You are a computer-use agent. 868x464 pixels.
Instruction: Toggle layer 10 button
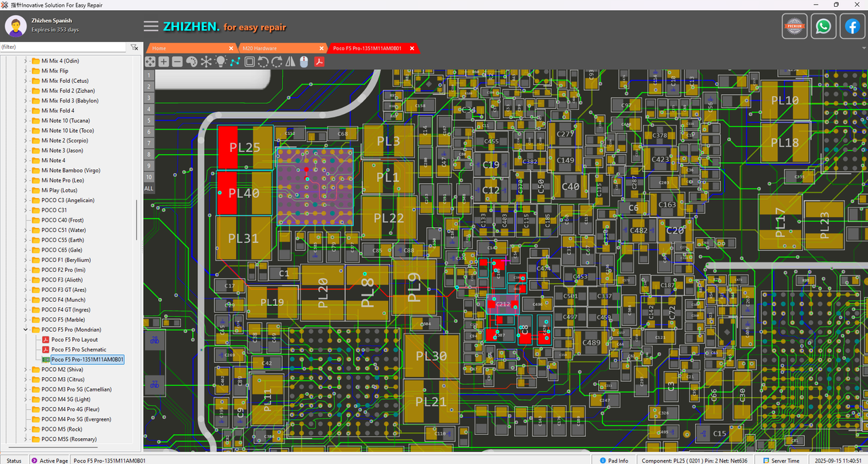pos(149,176)
